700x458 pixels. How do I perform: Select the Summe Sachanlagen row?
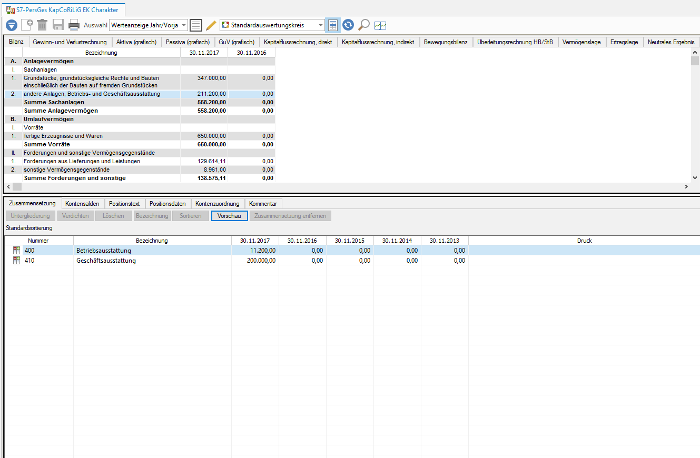pyautogui.click(x=140, y=102)
